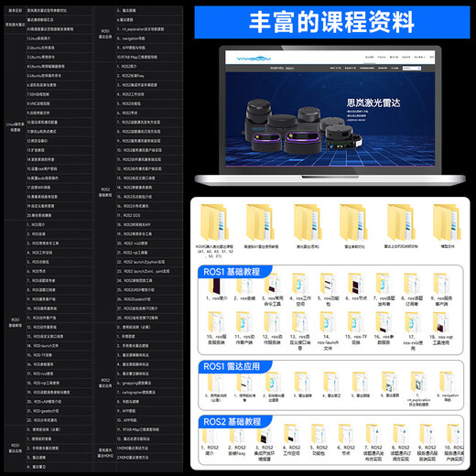Open the '18. ros-rqt工具使用' folder
This screenshot has height=476, width=476.
[441, 328]
